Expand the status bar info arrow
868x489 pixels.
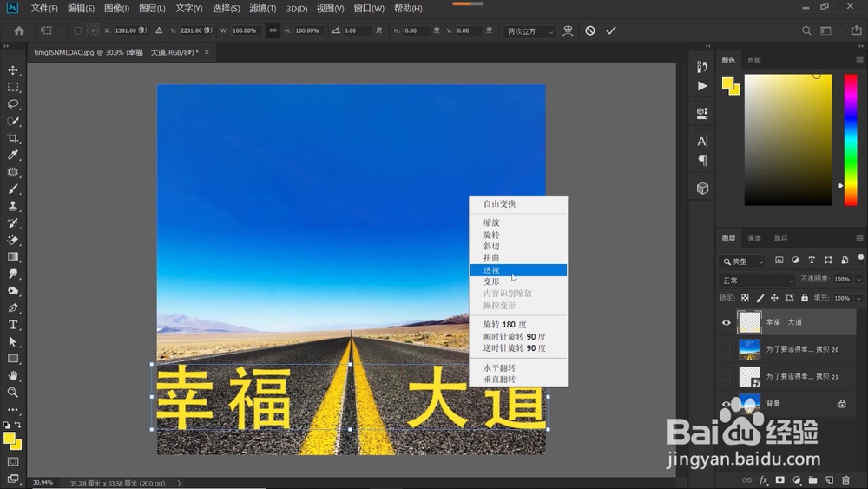tap(179, 483)
